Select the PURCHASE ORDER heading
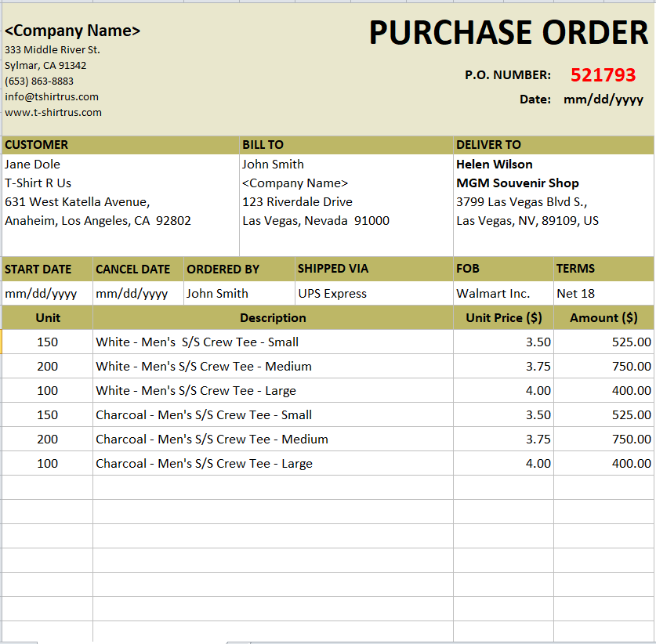Screen dimensions: 656x644 508,33
